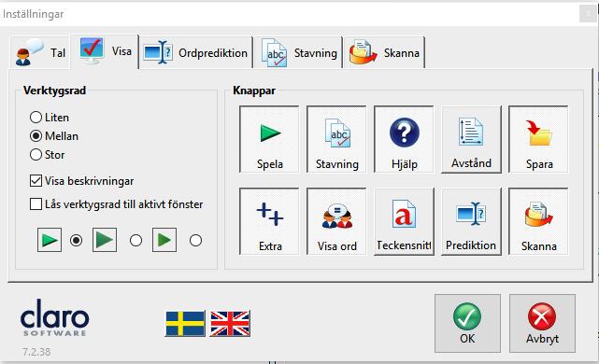Select the first play icon style radio

tap(77, 241)
